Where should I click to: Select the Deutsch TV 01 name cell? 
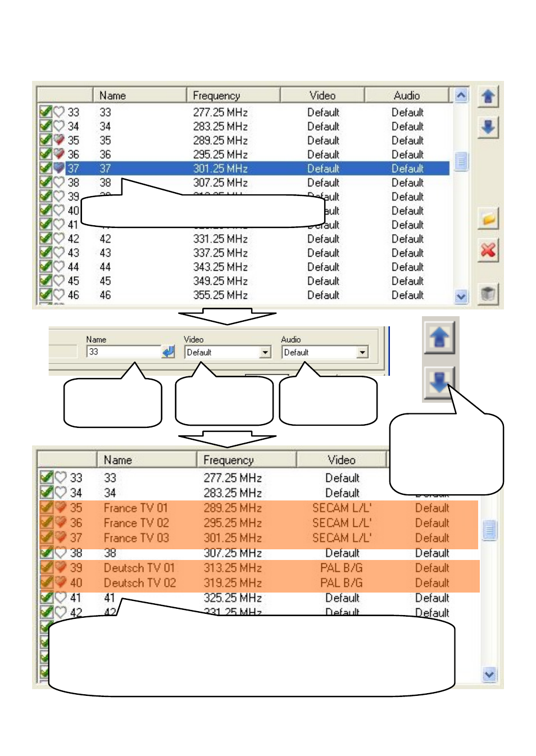[139, 568]
